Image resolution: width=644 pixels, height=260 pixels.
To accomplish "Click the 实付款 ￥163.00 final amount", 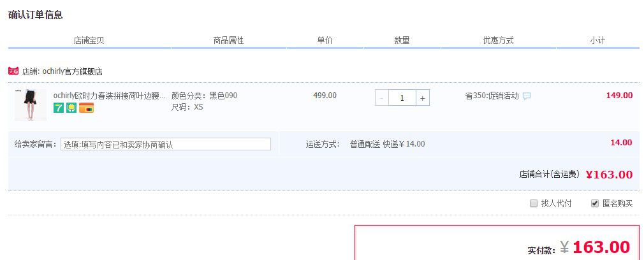I will 579,247.
